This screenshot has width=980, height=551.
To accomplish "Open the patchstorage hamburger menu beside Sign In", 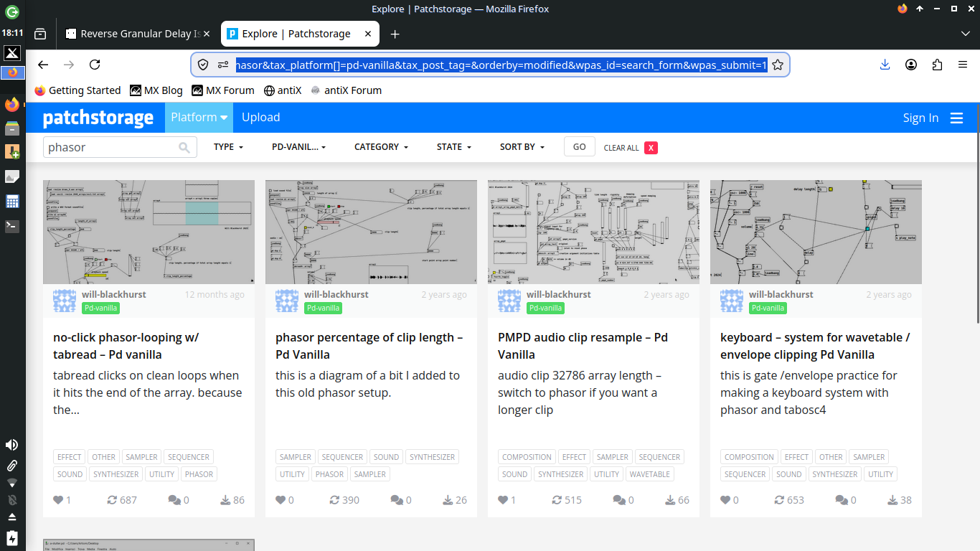I will (x=956, y=118).
